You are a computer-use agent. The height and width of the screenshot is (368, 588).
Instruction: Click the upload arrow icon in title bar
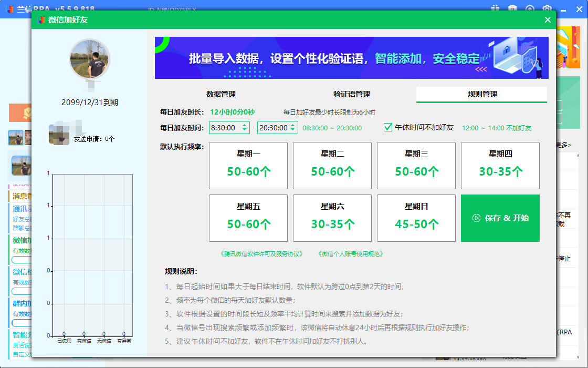(x=530, y=8)
